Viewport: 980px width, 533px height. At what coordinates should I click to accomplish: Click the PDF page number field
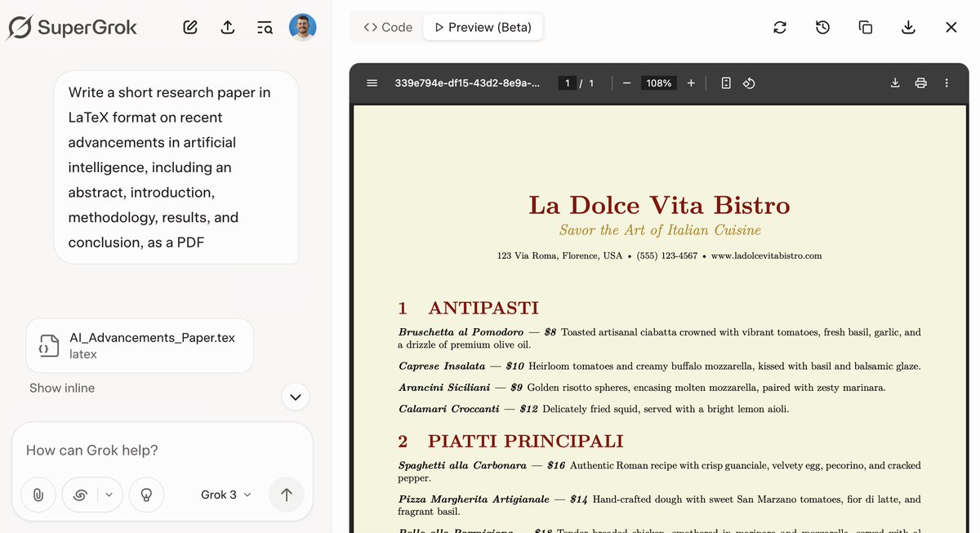[x=568, y=83]
